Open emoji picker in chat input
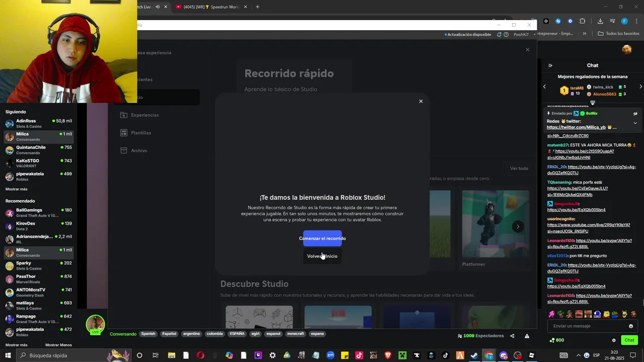 [631, 326]
